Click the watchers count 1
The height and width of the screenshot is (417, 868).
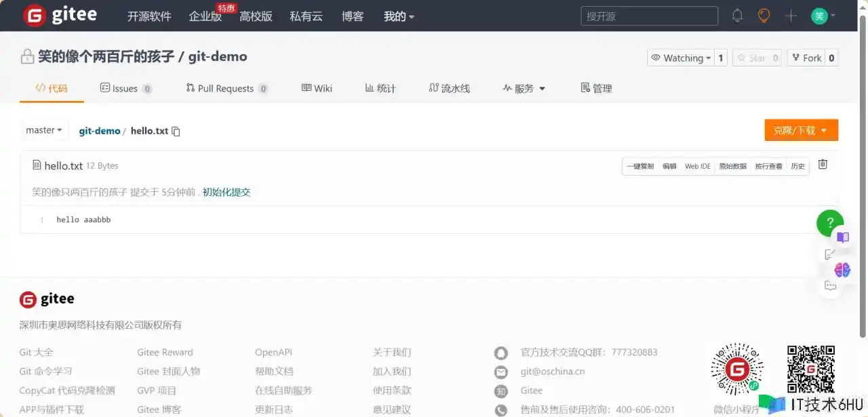[x=721, y=58]
